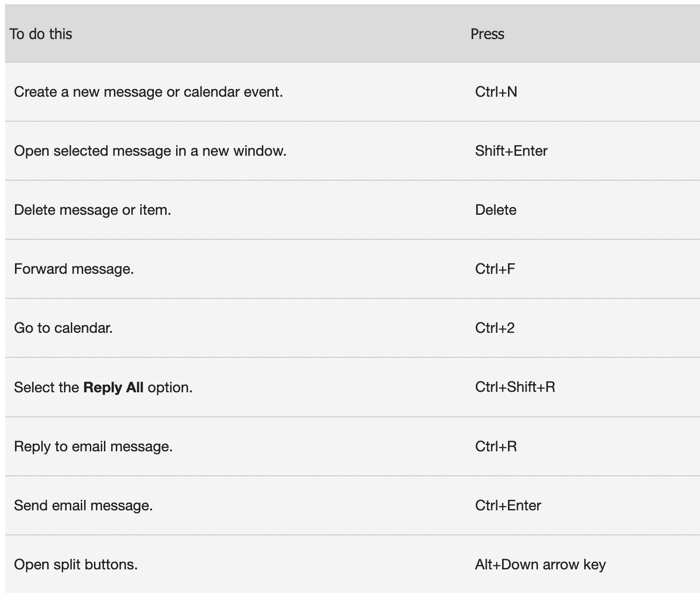
Task: Click the Ctrl+F shortcut cell
Action: pyautogui.click(x=495, y=269)
